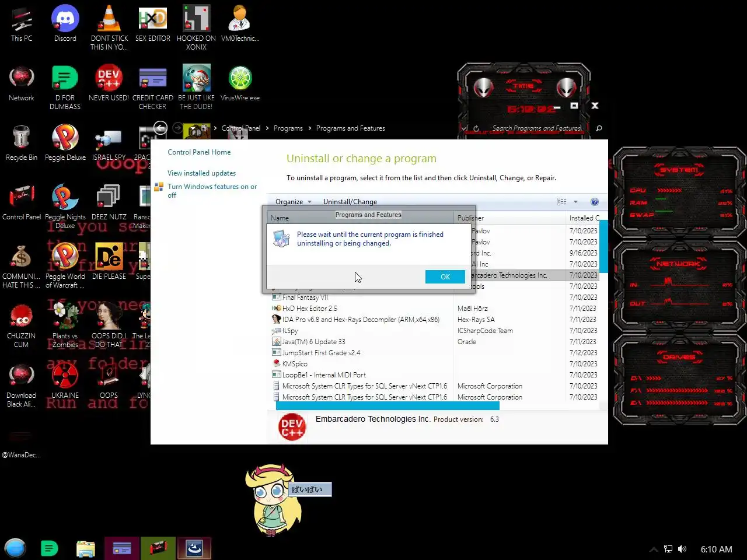This screenshot has width=747, height=560.
Task: Click the search magnifier icon in Programs and Features
Action: [599, 128]
